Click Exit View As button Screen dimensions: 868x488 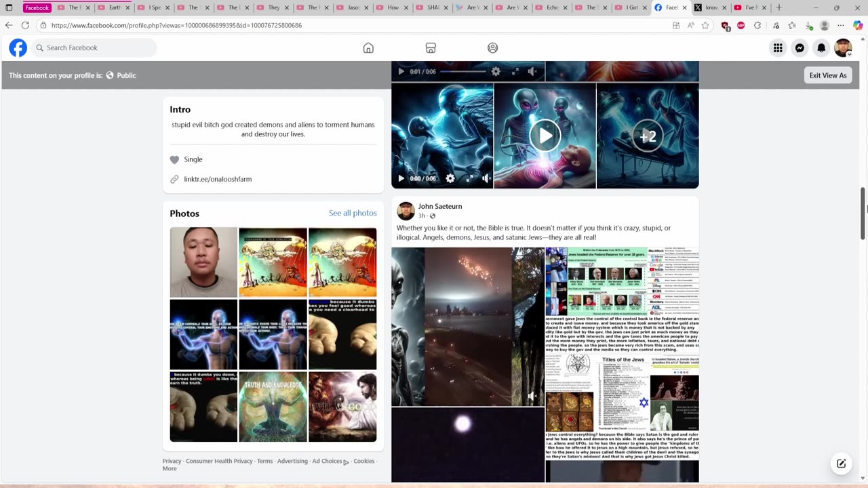tap(828, 75)
